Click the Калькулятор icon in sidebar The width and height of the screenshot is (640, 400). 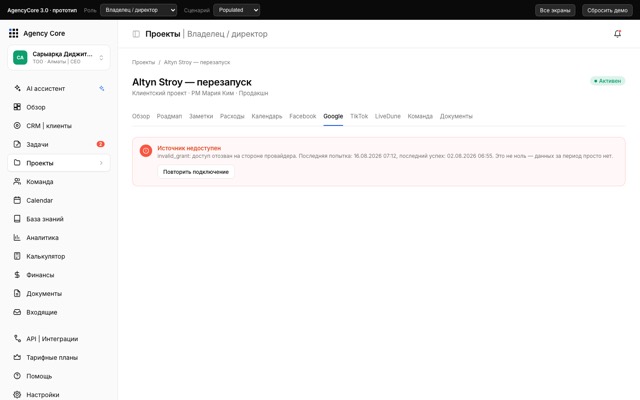click(17, 256)
